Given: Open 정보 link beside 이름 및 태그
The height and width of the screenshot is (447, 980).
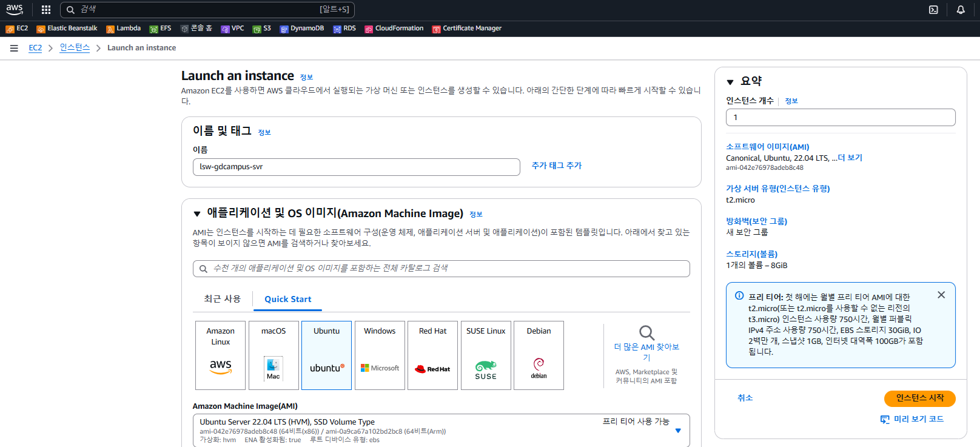Looking at the screenshot, I should tap(264, 132).
